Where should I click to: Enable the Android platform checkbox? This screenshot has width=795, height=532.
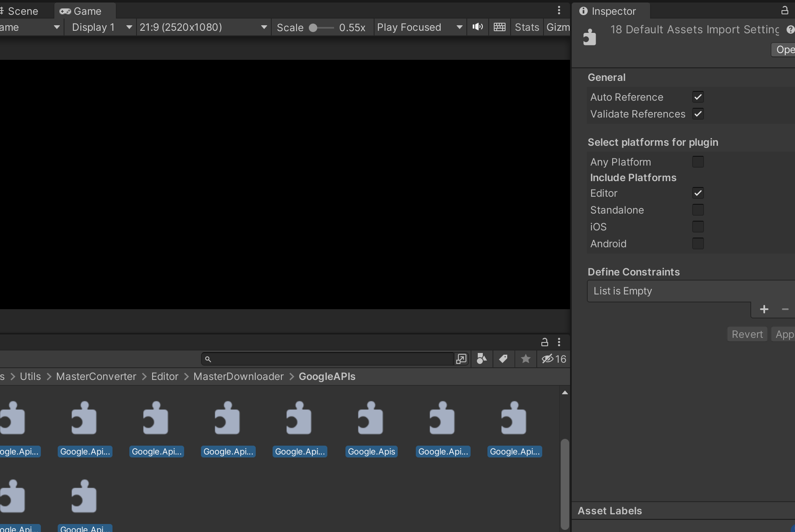(698, 243)
